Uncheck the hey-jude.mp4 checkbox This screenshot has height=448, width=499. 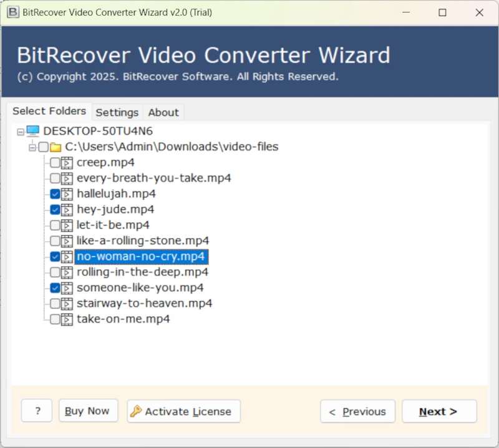click(55, 209)
